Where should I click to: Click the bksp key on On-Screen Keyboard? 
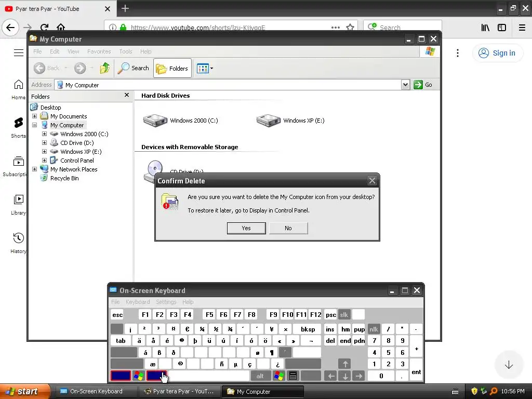(308, 329)
